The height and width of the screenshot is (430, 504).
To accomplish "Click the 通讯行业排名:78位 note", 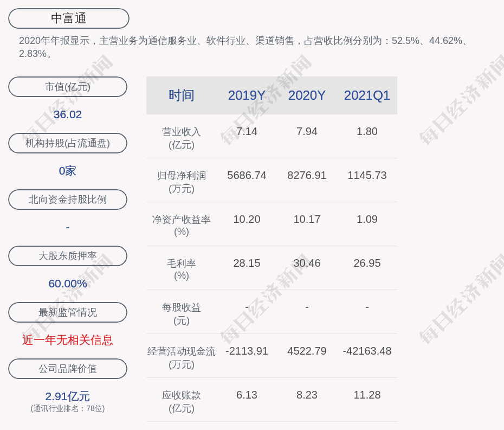I will point(68,408).
